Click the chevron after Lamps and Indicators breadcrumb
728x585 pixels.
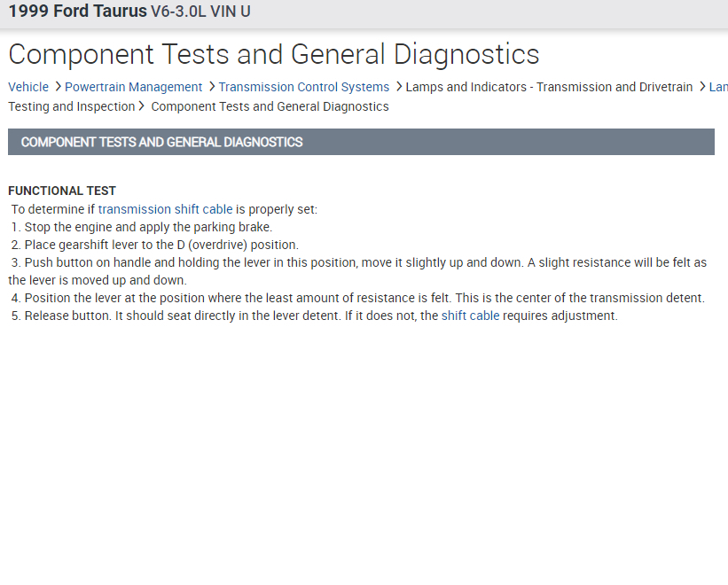[x=701, y=87]
